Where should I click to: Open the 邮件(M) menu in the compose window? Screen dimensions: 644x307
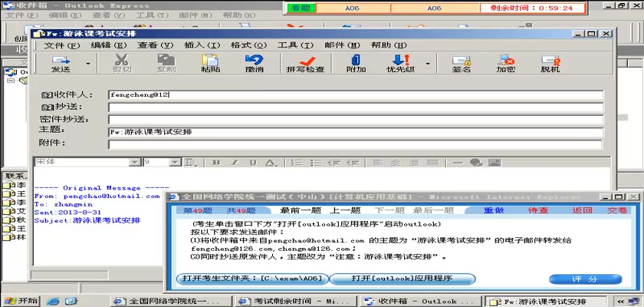click(342, 45)
